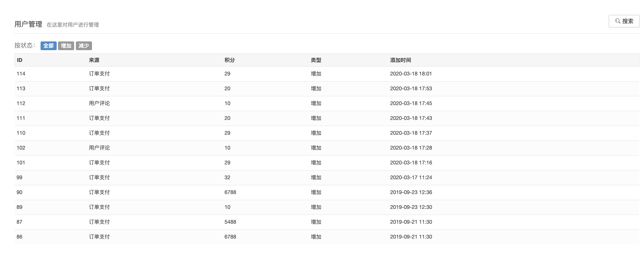
Task: Select row ID 87
Action: (x=327, y=222)
